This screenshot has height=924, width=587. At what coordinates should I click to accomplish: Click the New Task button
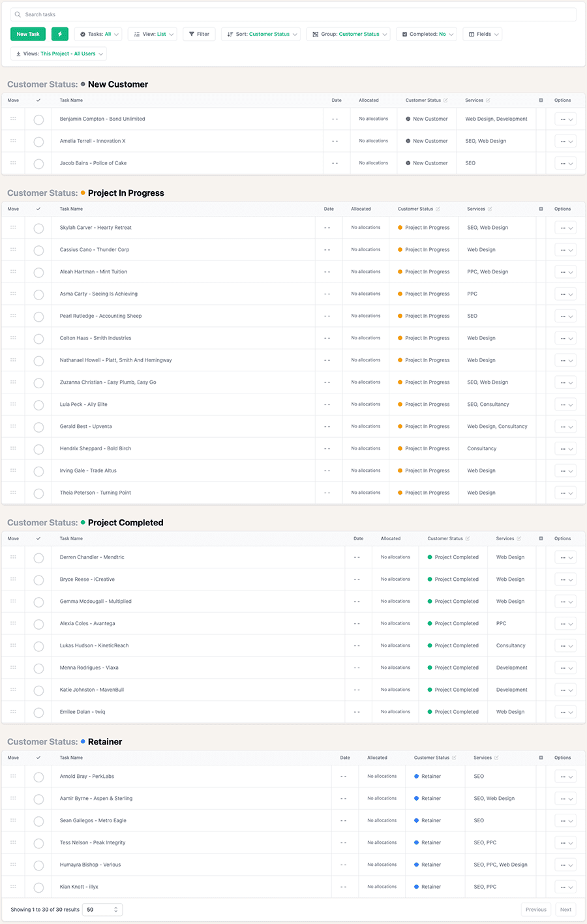[28, 34]
